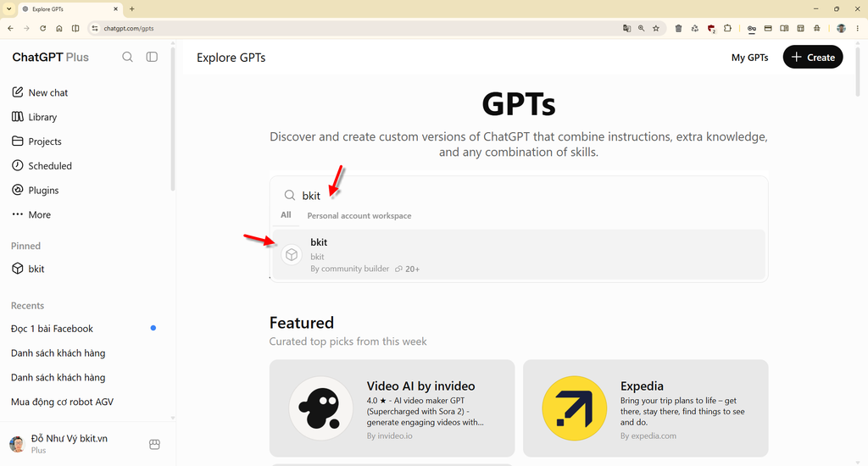868x466 pixels.
Task: Click the grid extension icon in toolbar
Action: [800, 28]
